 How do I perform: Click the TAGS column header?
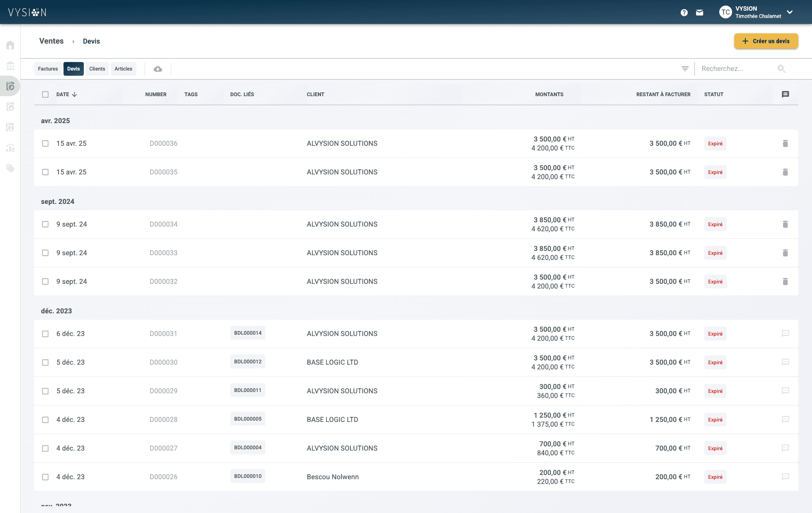(x=191, y=94)
